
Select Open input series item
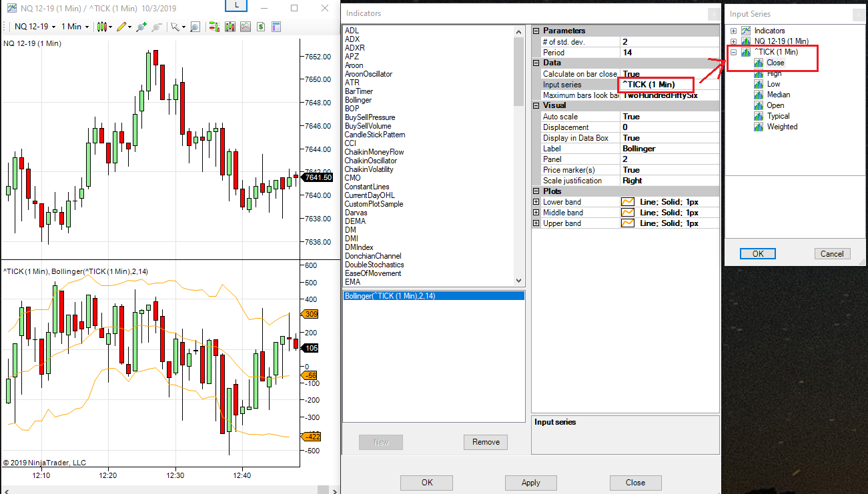coord(775,105)
